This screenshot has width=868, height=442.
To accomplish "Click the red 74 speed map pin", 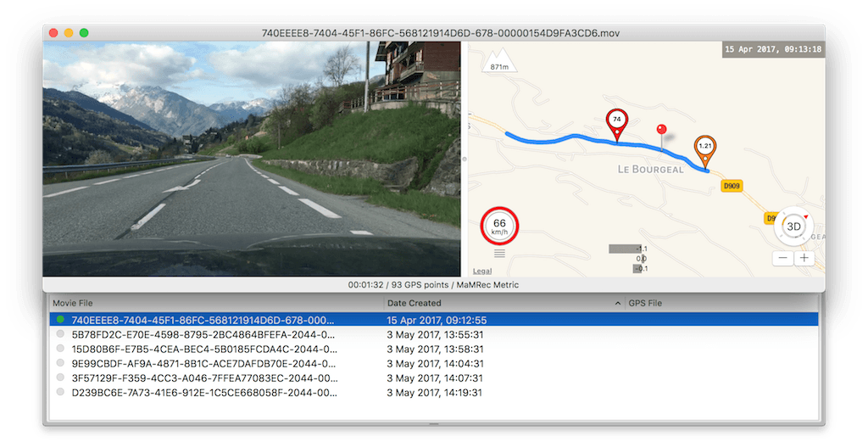I will coord(617,126).
